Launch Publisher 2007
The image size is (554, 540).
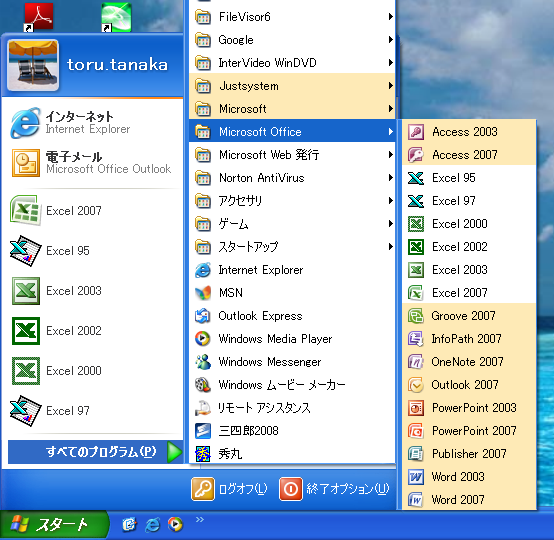pyautogui.click(x=469, y=453)
